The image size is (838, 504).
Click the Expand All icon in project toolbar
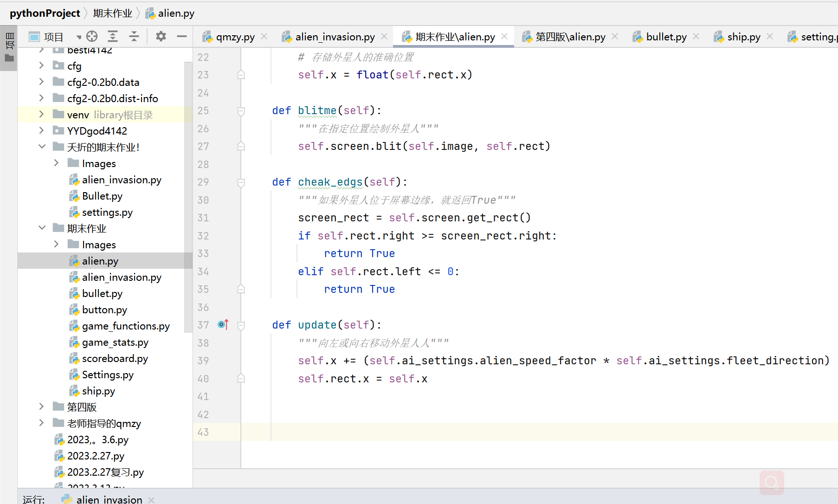coord(113,36)
